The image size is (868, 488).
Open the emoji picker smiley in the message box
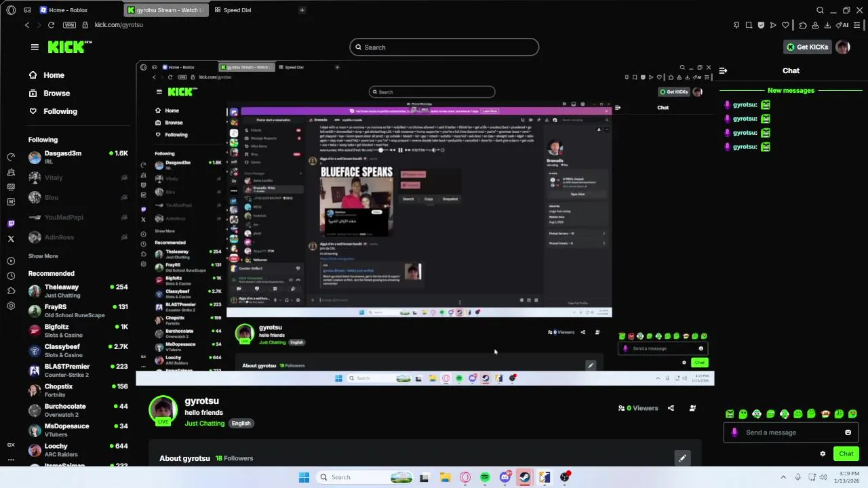[848, 432]
